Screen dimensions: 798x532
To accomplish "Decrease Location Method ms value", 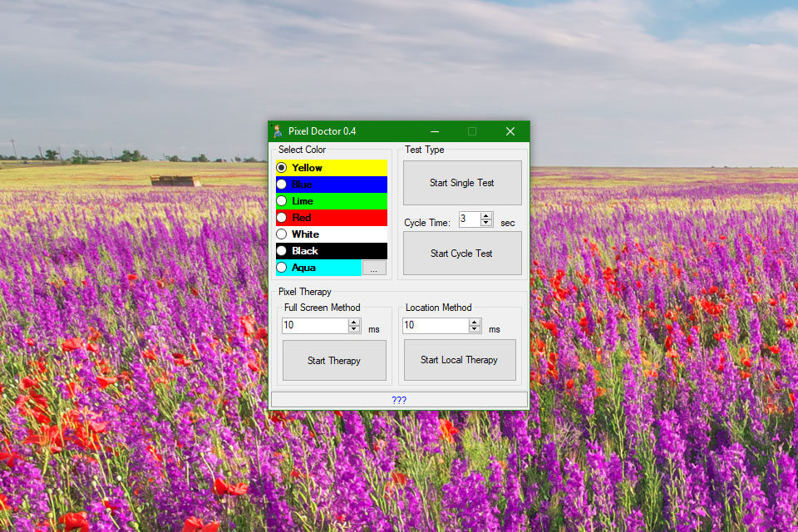I will (475, 329).
